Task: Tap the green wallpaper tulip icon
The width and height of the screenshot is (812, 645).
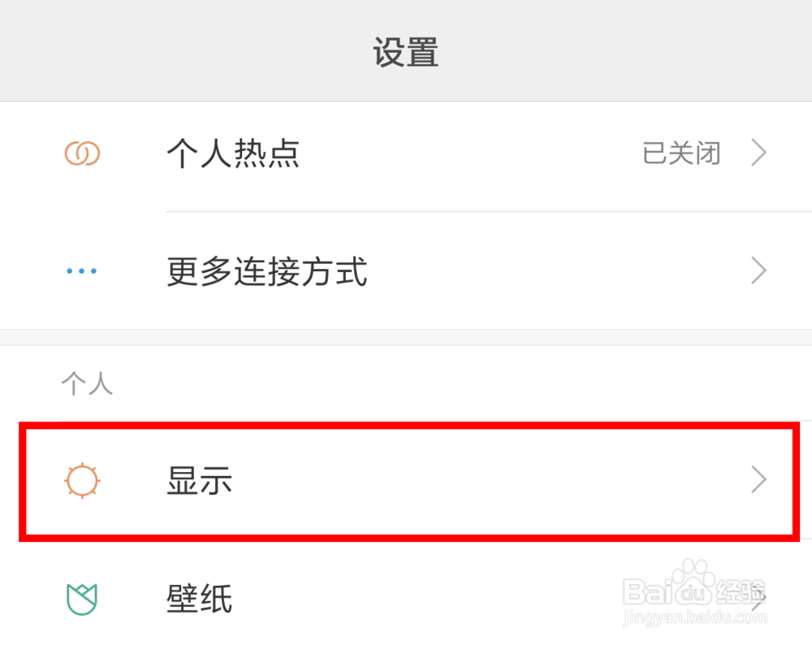Action: coord(82,599)
